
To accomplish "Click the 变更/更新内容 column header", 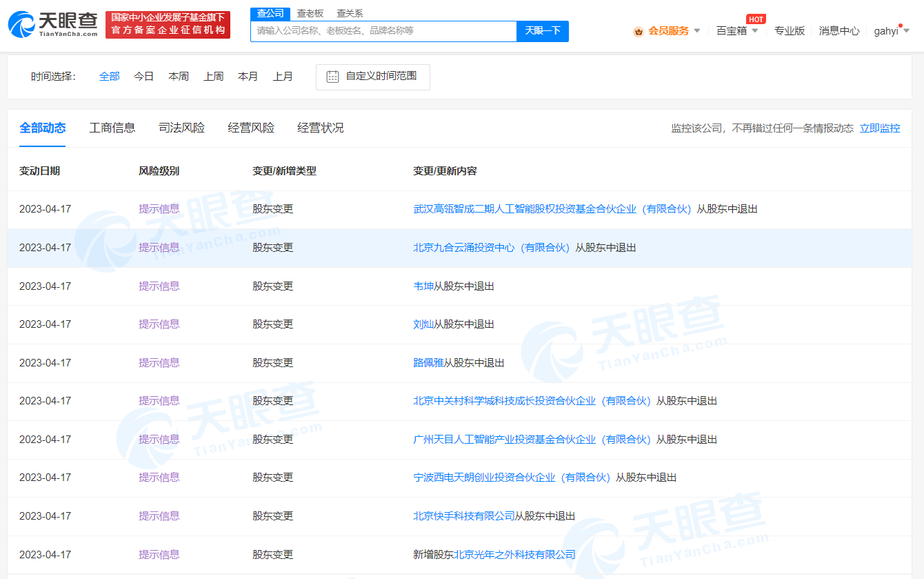I will click(445, 171).
